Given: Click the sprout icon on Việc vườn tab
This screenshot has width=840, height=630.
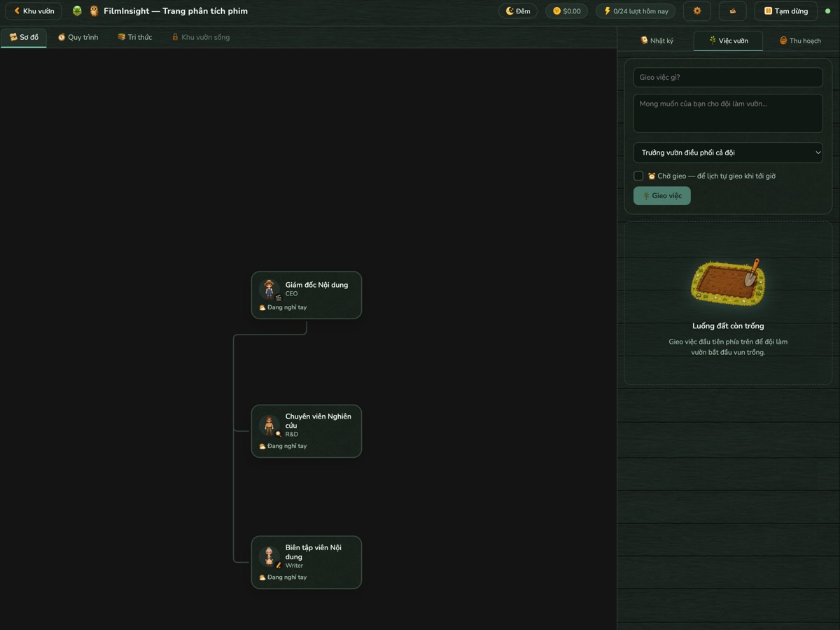Looking at the screenshot, I should pos(713,41).
